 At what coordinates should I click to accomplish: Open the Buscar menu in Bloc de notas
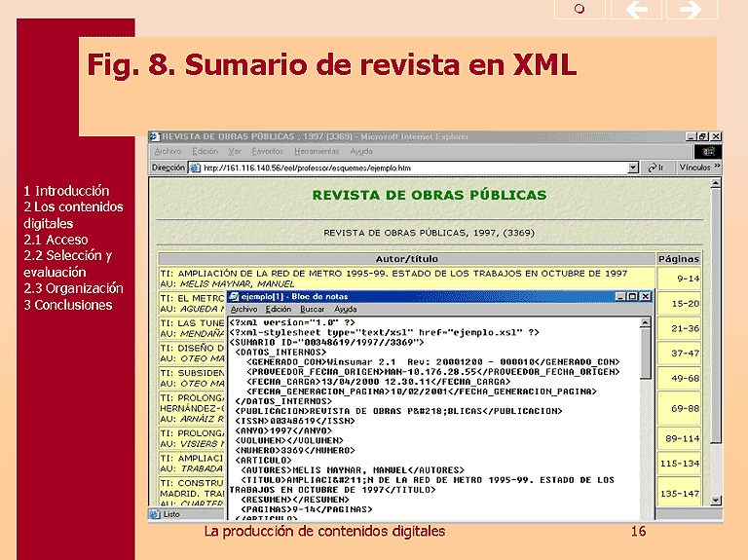pyautogui.click(x=313, y=309)
